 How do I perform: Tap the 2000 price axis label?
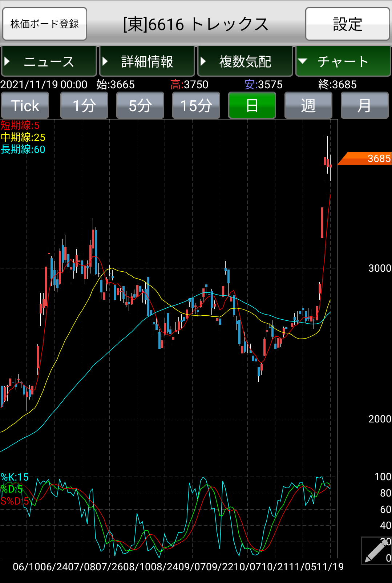coord(380,419)
